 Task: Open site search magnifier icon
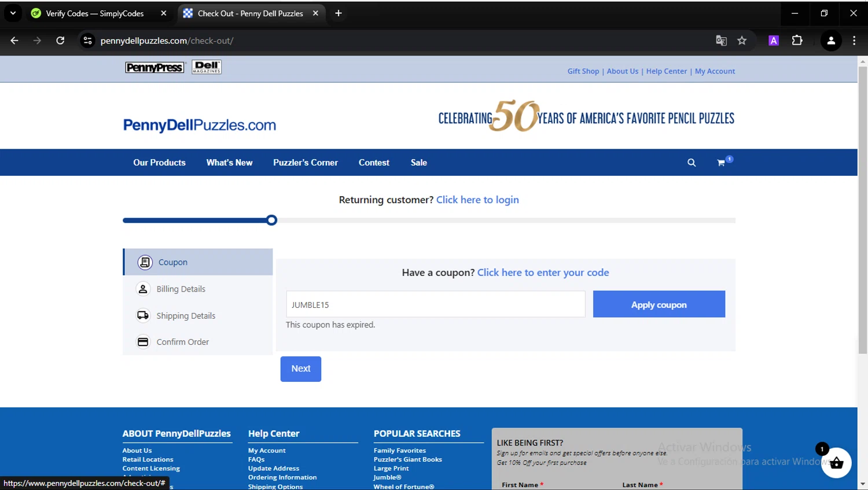[692, 163]
